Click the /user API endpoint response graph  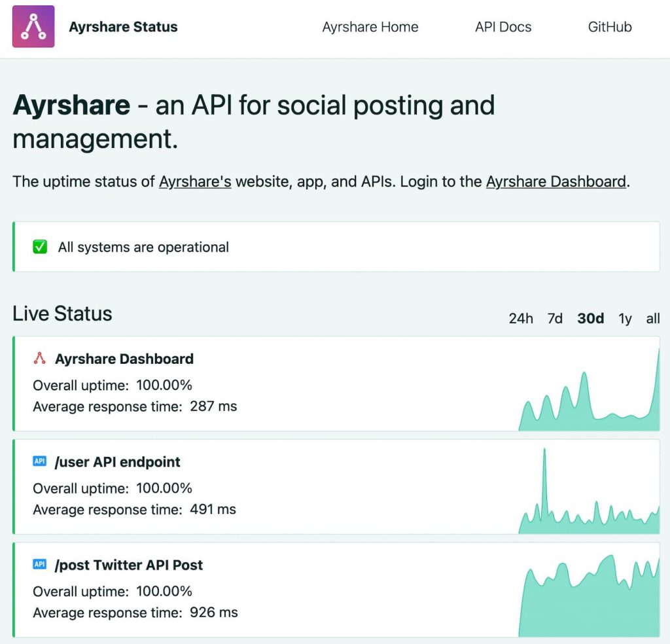[589, 491]
